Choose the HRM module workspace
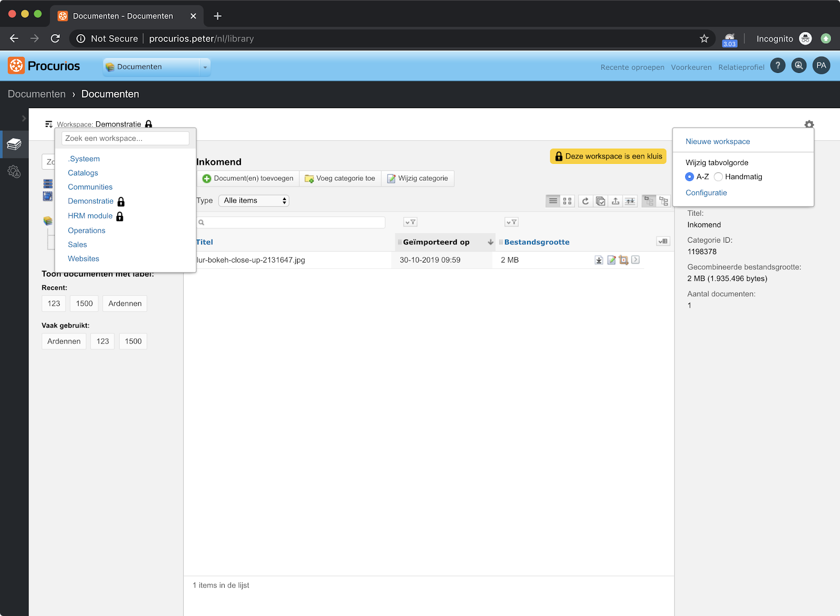840x616 pixels. coord(90,216)
